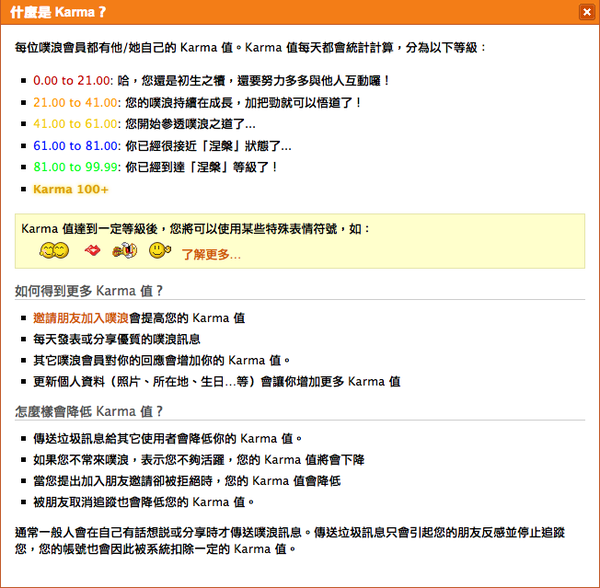Viewport: 600px width, 588px height.
Task: Click the 更新個人資料 bullet line
Action: pos(217,382)
